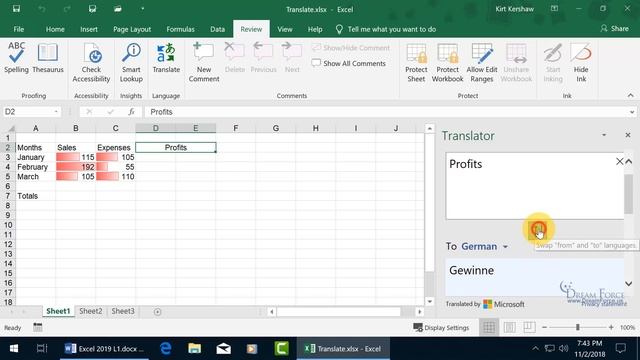Add a new sheet
Viewport: 640px width, 360px height.
click(x=158, y=311)
